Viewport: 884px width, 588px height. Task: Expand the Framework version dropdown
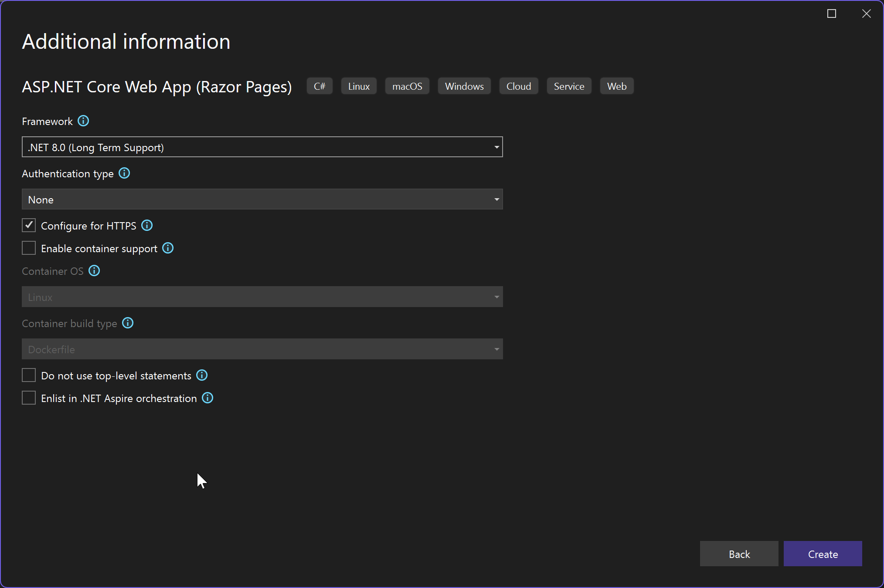496,146
